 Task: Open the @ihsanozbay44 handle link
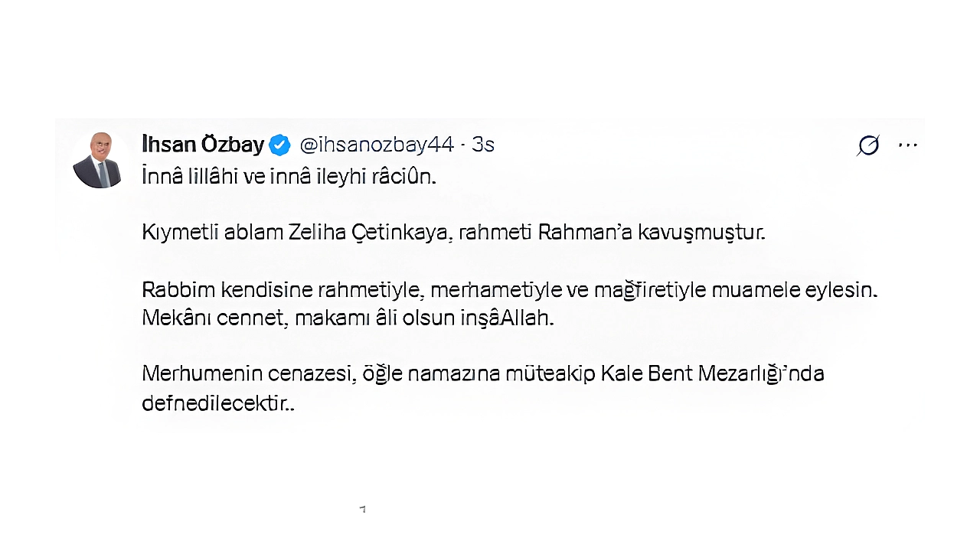(377, 145)
